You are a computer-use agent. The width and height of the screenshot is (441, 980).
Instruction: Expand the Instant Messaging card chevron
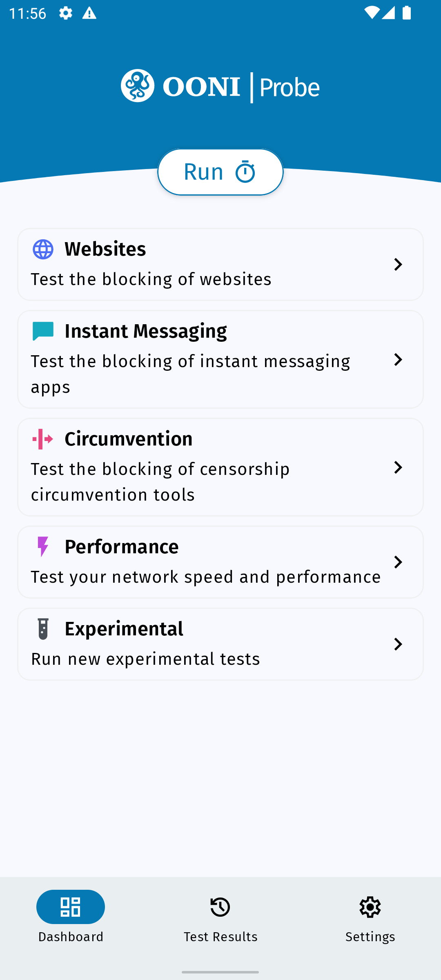point(398,359)
